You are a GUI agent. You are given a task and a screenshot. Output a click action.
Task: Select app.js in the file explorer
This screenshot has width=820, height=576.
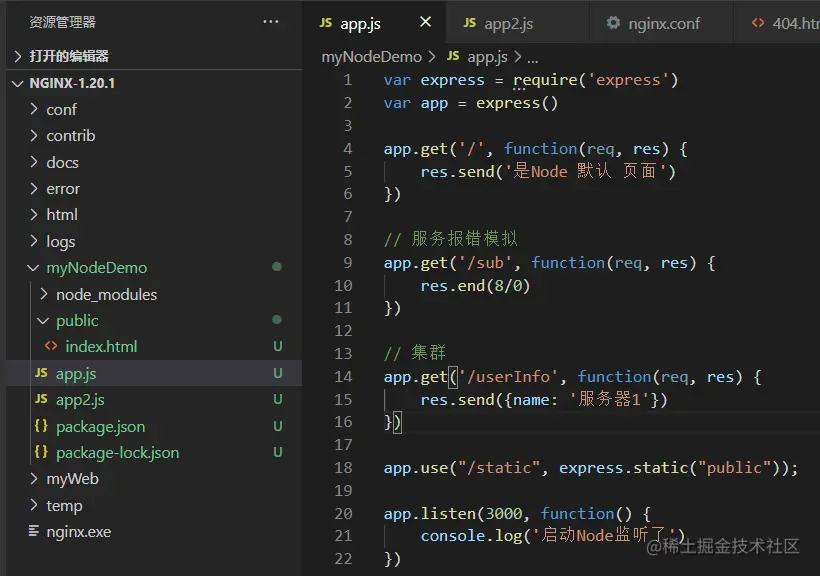[x=76, y=374]
